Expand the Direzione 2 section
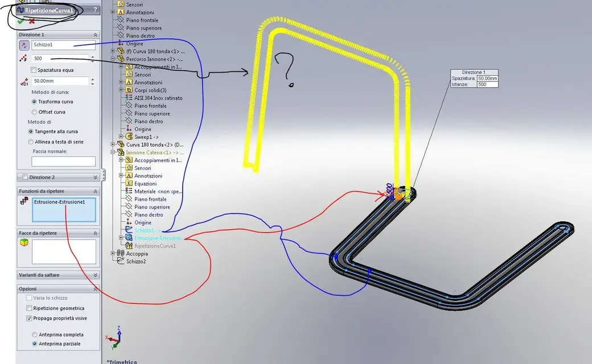Screen dimensions: 592x364 click(x=95, y=177)
